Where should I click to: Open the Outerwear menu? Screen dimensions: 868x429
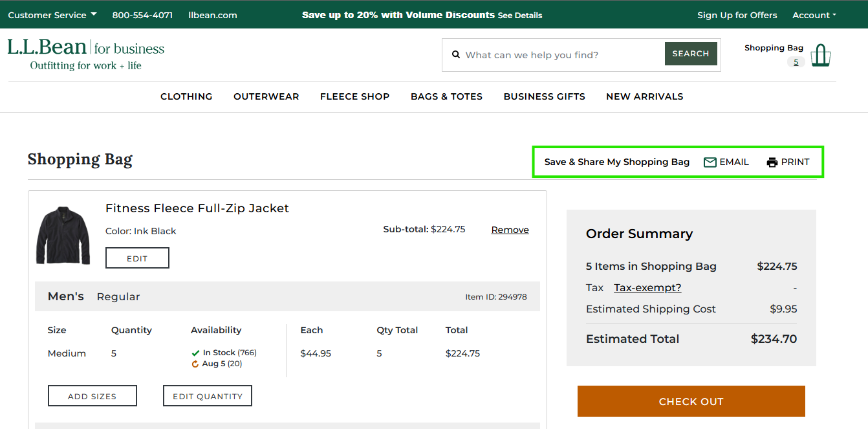tap(266, 96)
